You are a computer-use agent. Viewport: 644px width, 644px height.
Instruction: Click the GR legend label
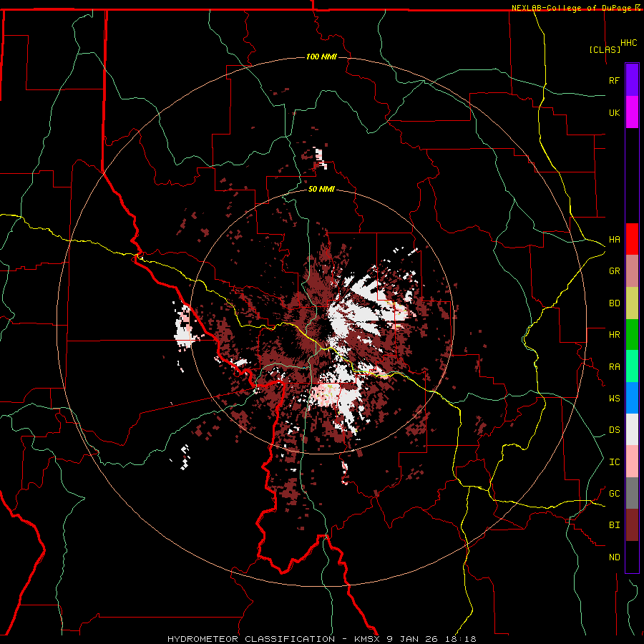[614, 271]
